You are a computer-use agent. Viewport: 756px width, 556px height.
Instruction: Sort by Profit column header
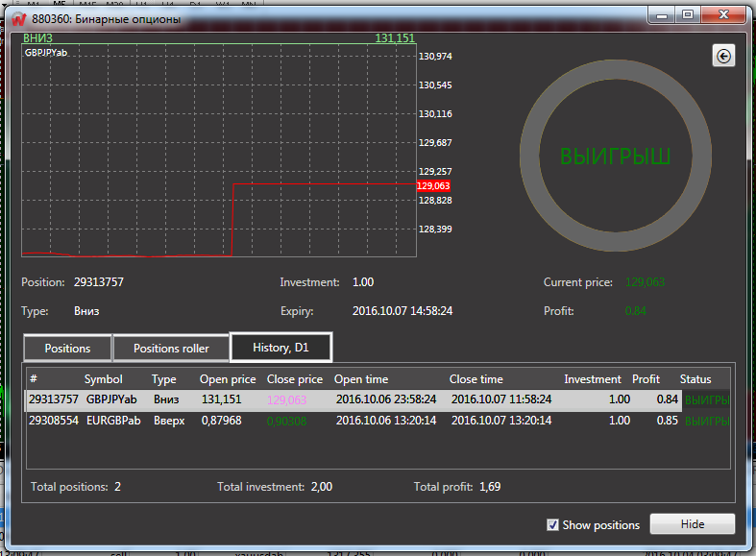(646, 379)
